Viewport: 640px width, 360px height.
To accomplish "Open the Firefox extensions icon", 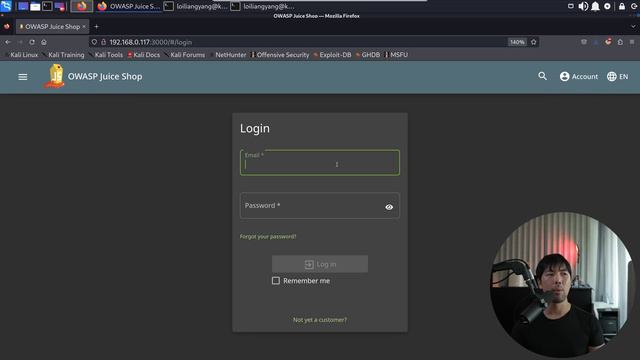I will [620, 42].
